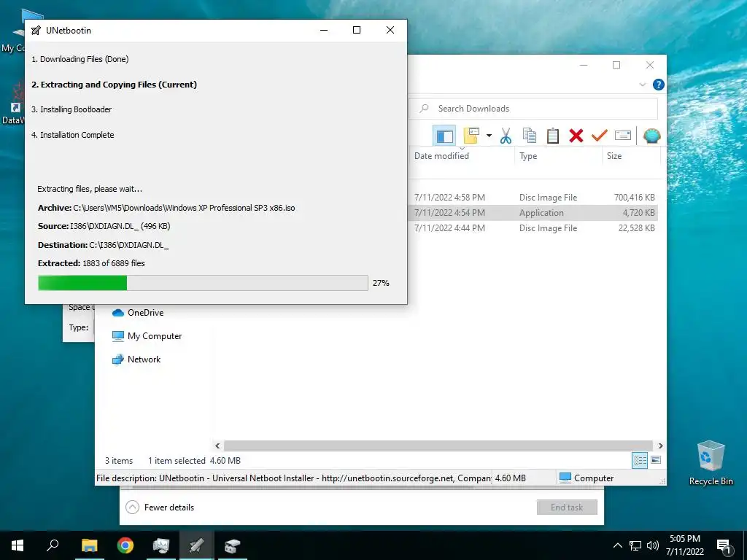The height and width of the screenshot is (560, 747).
Task: Switch to UNetbootin on the taskbar
Action: (x=196, y=545)
